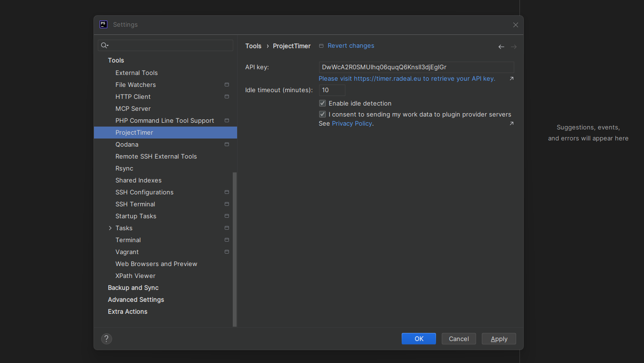Open Remote SSH External Tools settings
The height and width of the screenshot is (363, 644).
click(x=156, y=156)
